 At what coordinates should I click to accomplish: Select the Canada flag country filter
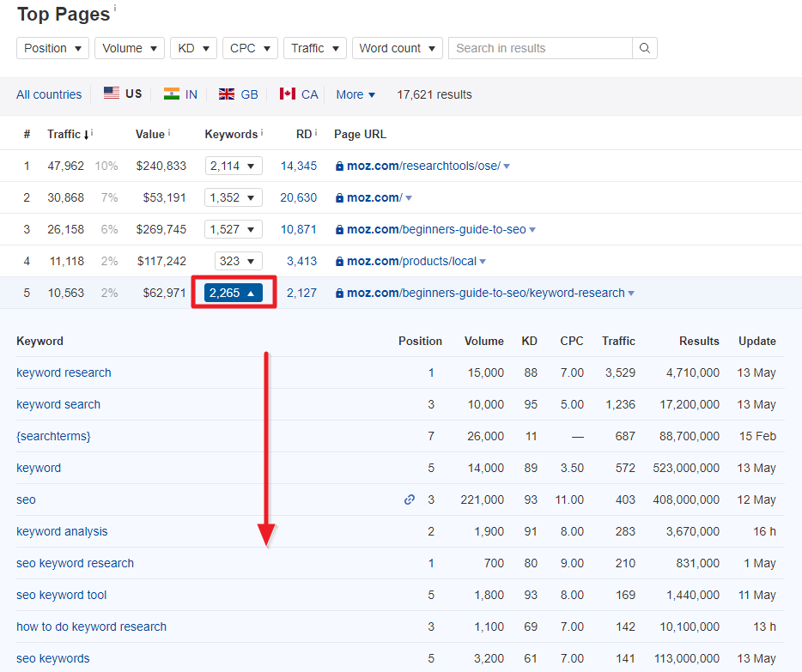pyautogui.click(x=299, y=94)
